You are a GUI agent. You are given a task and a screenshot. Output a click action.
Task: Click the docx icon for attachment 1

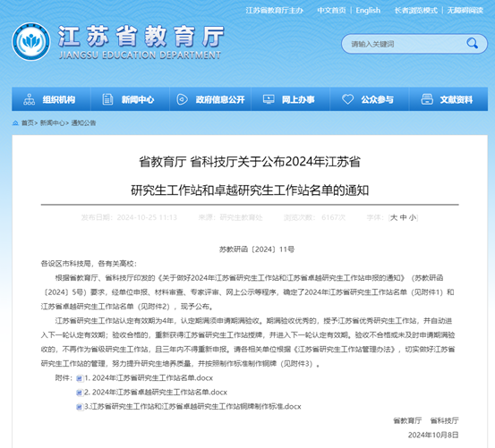[x=80, y=378]
